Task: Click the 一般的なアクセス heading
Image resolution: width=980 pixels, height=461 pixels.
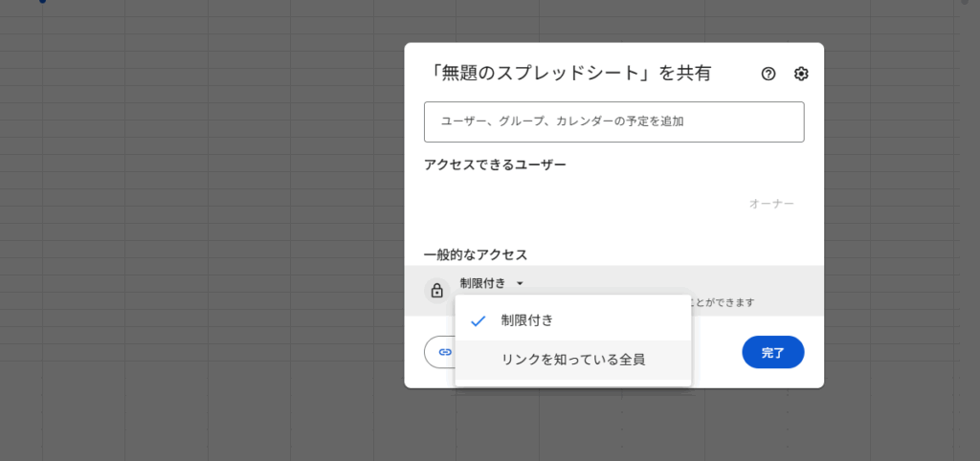Action: [x=476, y=254]
